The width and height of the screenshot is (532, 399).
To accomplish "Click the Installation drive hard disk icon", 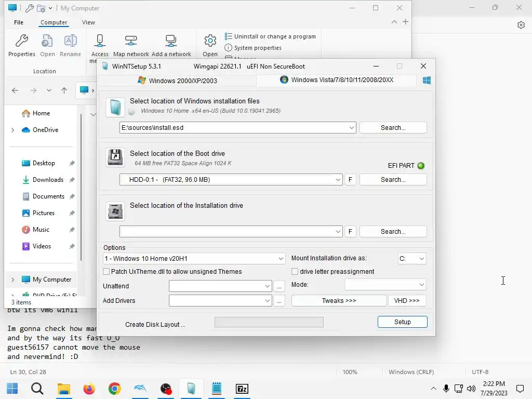I will tap(115, 211).
